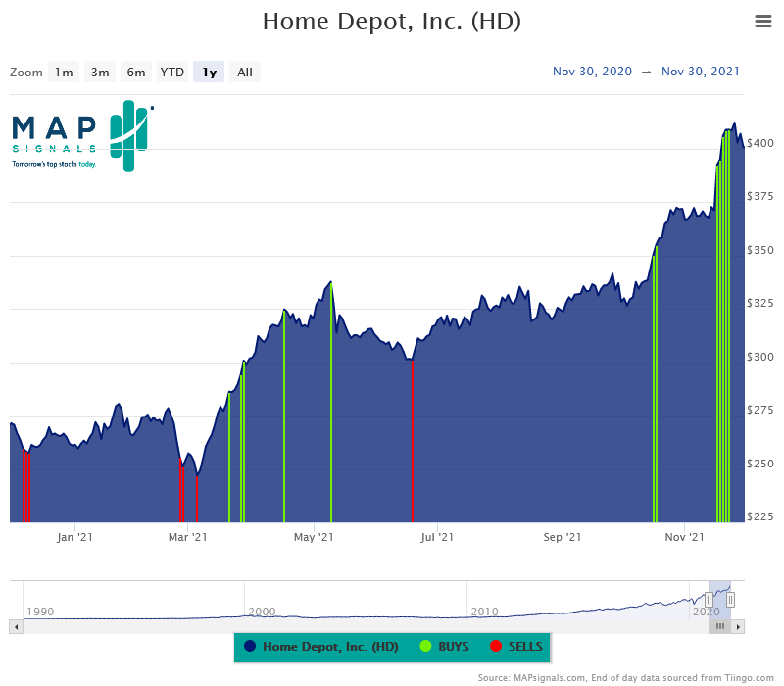Viewport: 784px width, 686px height.
Task: Click the navigator left scroll arrow
Action: (x=16, y=626)
